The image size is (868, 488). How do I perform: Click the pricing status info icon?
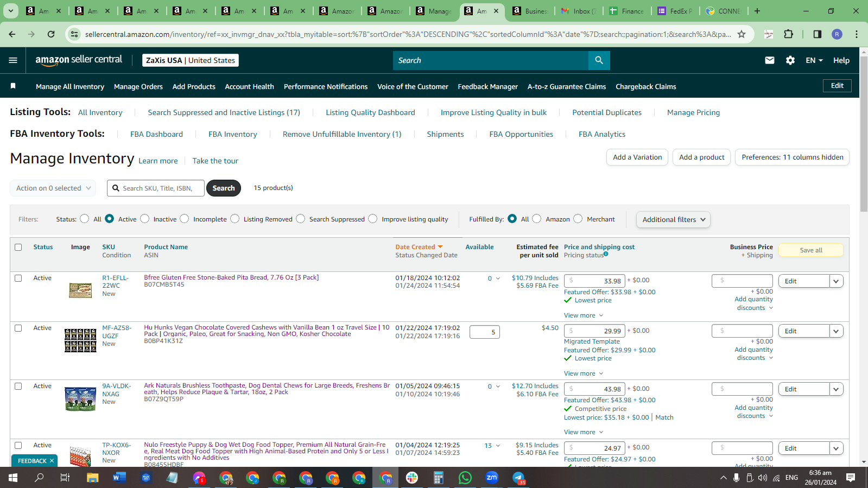point(606,253)
